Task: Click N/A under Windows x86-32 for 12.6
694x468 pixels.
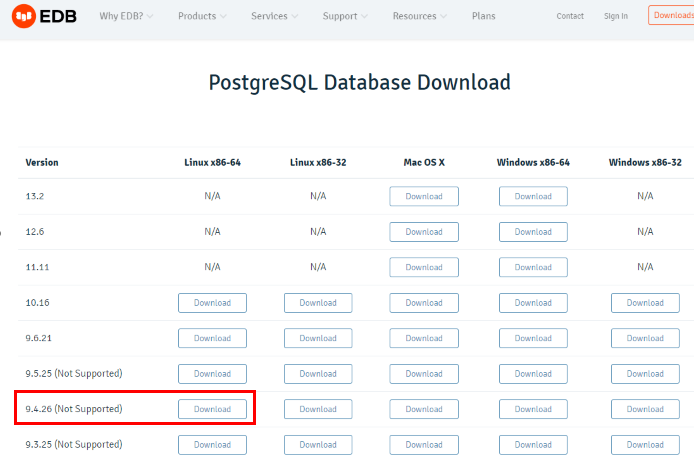Action: (x=645, y=232)
